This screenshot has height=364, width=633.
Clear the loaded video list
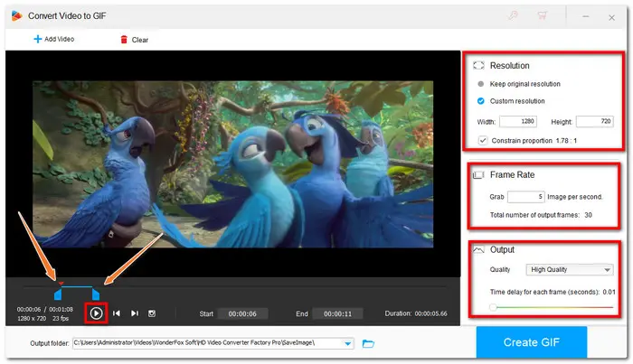[135, 40]
